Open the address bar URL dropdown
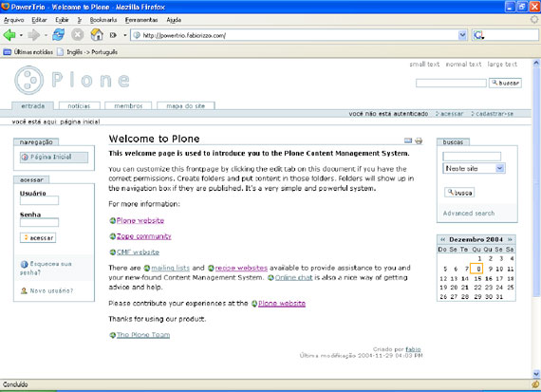This screenshot has width=541, height=392. tap(462, 35)
